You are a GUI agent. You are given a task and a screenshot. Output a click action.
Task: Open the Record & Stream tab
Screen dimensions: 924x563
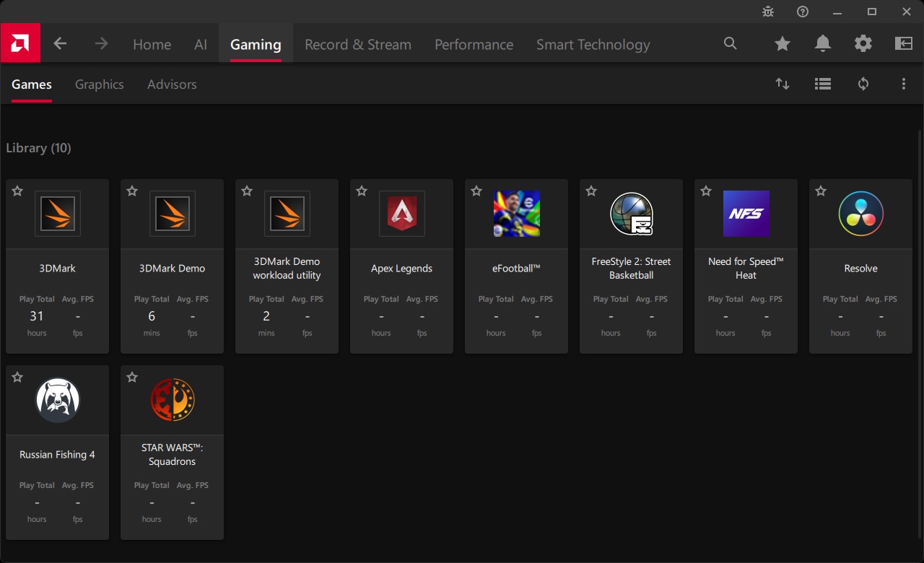click(x=357, y=45)
